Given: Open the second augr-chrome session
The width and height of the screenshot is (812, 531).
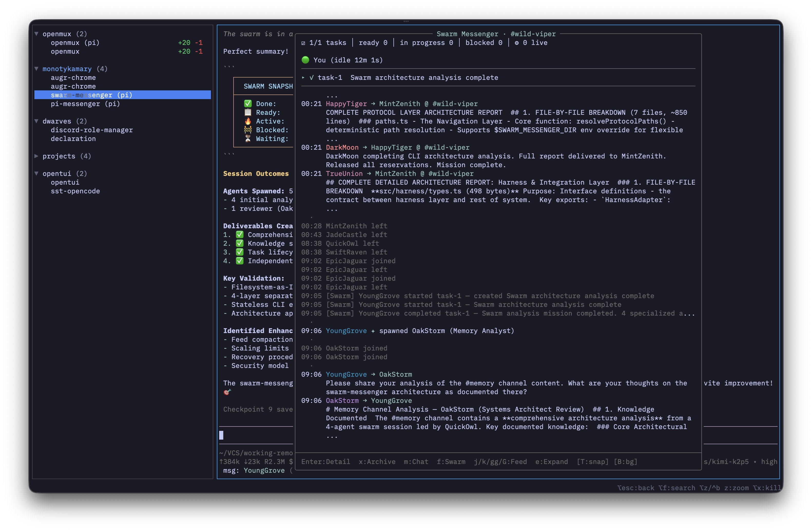Looking at the screenshot, I should (x=73, y=86).
